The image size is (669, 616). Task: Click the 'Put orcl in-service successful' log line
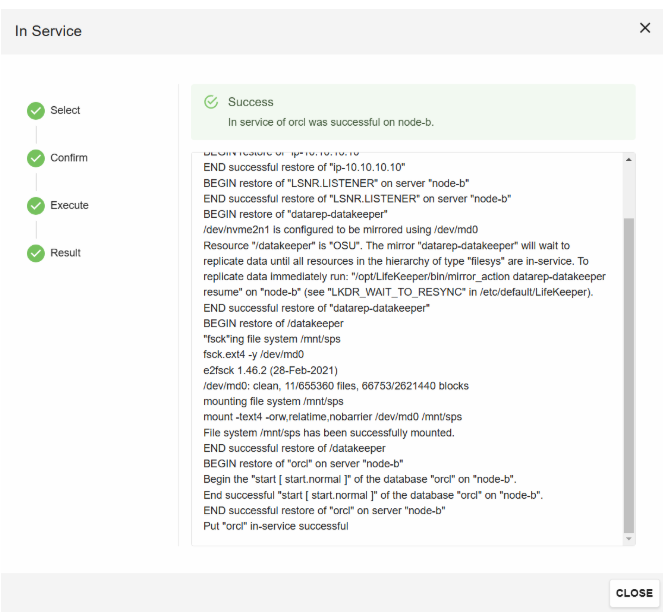click(x=275, y=526)
